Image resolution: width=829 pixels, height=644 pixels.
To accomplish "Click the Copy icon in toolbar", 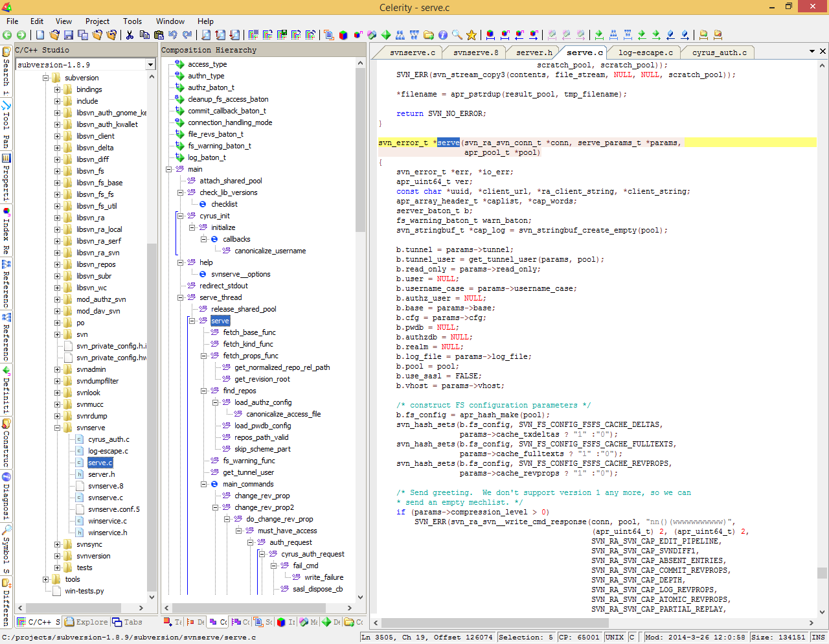I will tap(144, 35).
